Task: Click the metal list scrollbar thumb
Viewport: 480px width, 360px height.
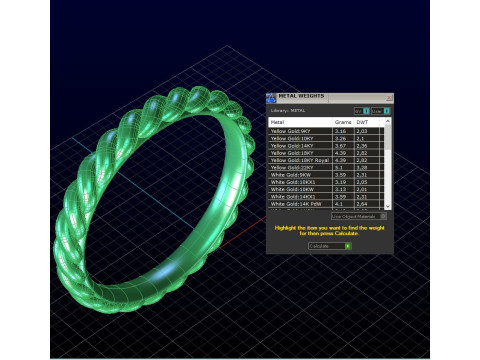Action: pyautogui.click(x=388, y=137)
